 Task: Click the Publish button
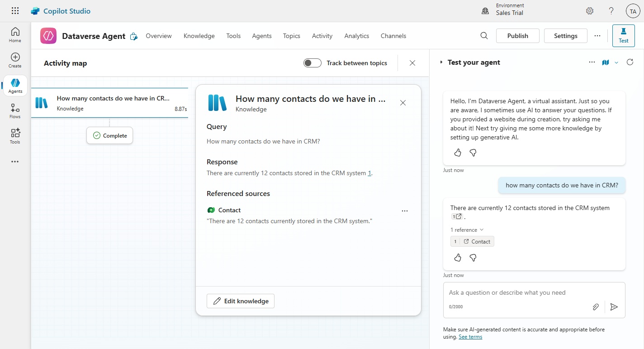(517, 36)
